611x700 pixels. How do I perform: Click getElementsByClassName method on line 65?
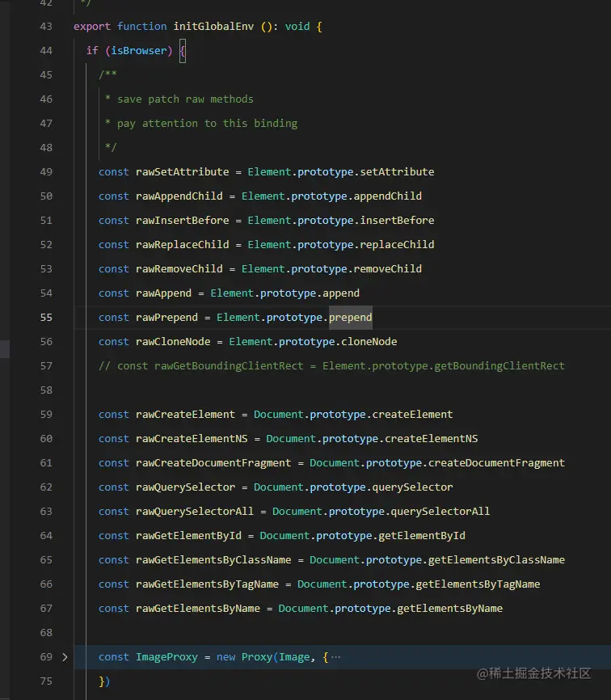pyautogui.click(x=496, y=560)
